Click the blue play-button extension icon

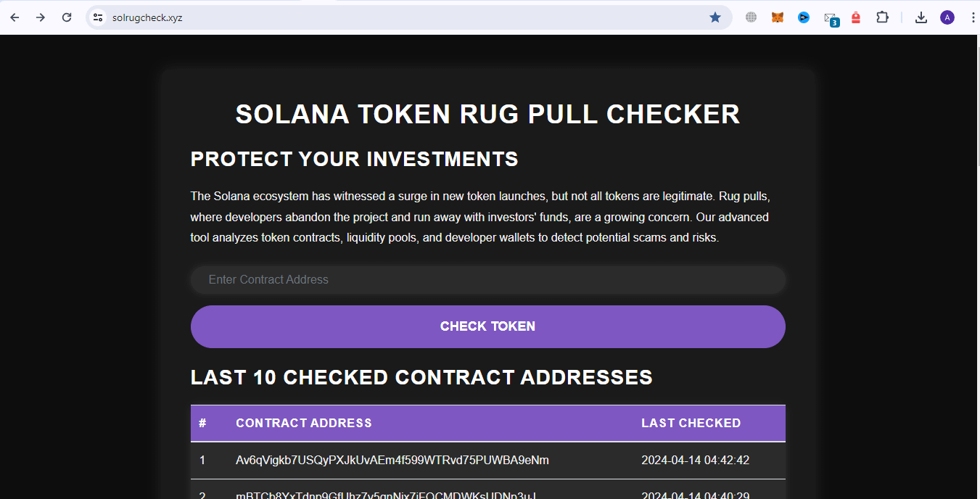point(803,17)
